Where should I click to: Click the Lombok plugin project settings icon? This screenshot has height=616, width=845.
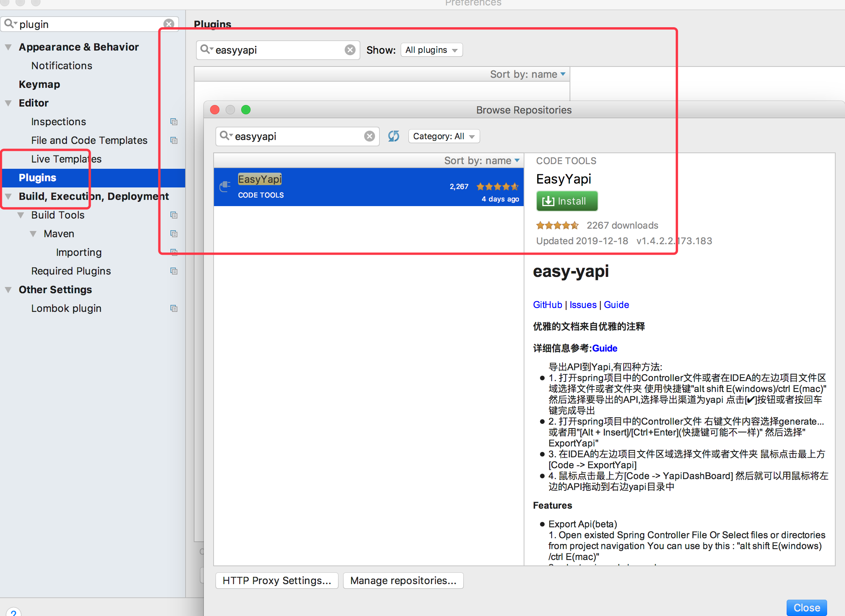(x=174, y=308)
